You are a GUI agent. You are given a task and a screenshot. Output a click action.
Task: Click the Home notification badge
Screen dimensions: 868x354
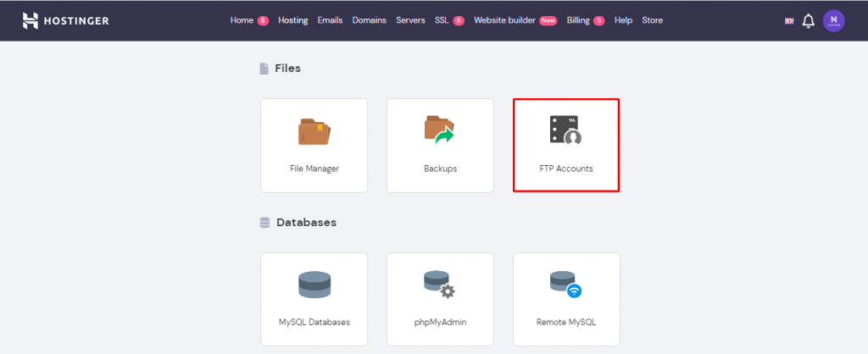click(x=263, y=21)
